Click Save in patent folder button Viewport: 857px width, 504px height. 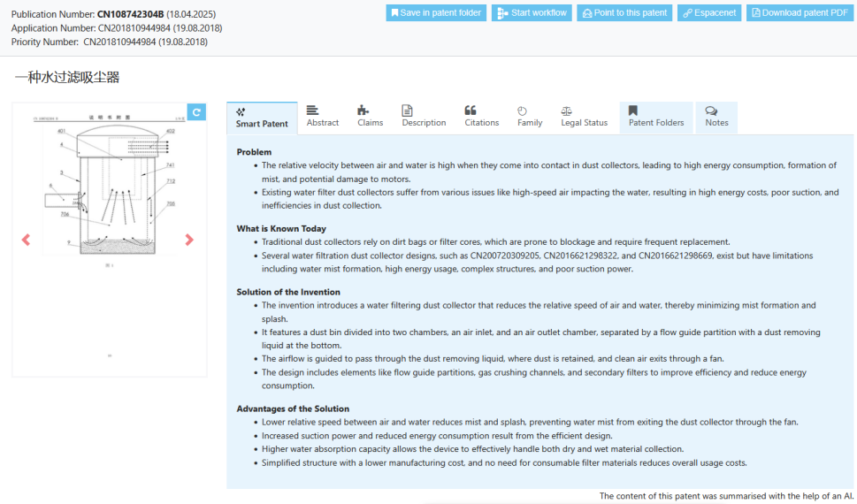tap(436, 13)
